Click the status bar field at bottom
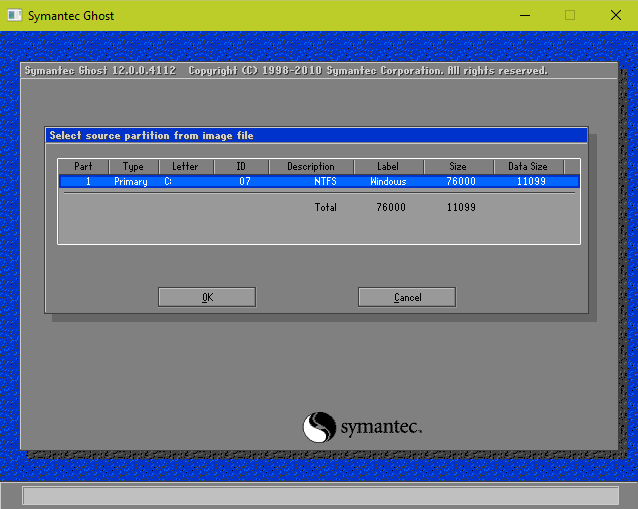The width and height of the screenshot is (638, 509). pos(321,496)
